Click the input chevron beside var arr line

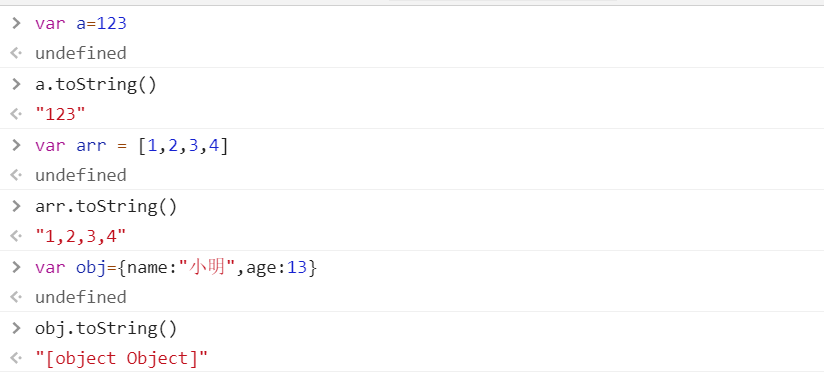[16, 145]
